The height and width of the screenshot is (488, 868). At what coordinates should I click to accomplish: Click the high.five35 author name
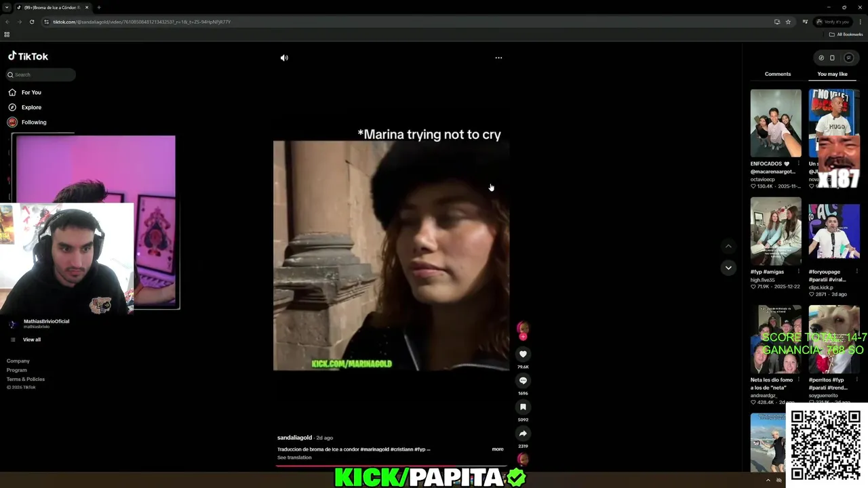click(763, 279)
